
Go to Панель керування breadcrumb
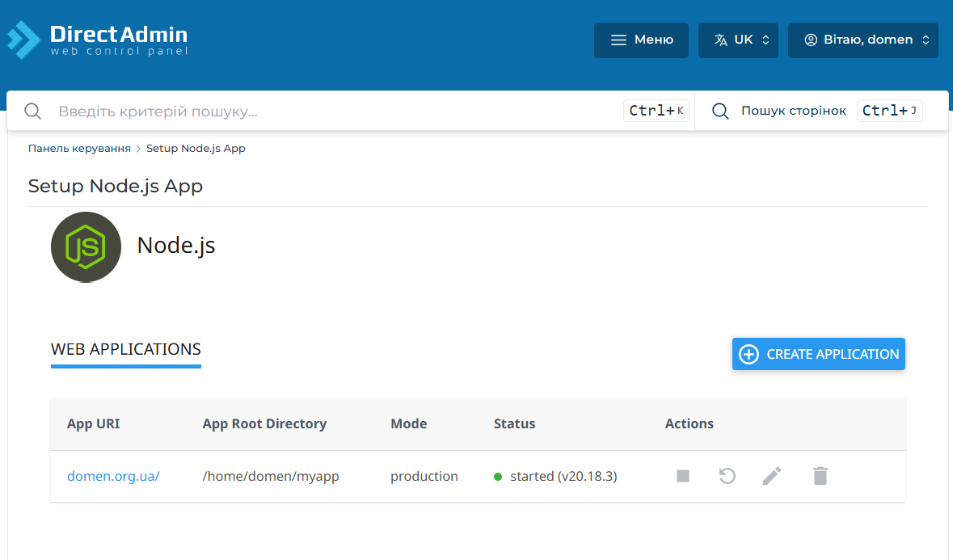[x=80, y=148]
